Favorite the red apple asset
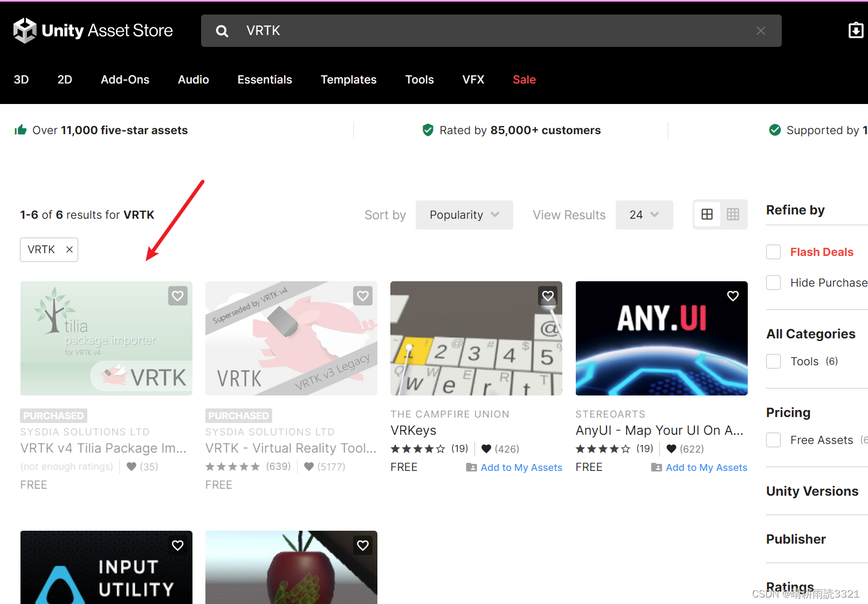868x604 pixels. (x=363, y=545)
